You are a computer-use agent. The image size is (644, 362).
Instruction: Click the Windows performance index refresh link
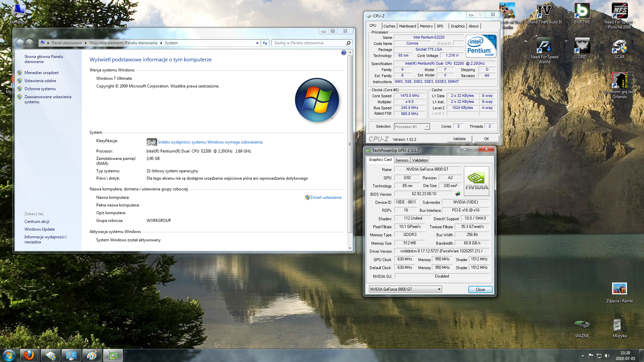(x=211, y=142)
